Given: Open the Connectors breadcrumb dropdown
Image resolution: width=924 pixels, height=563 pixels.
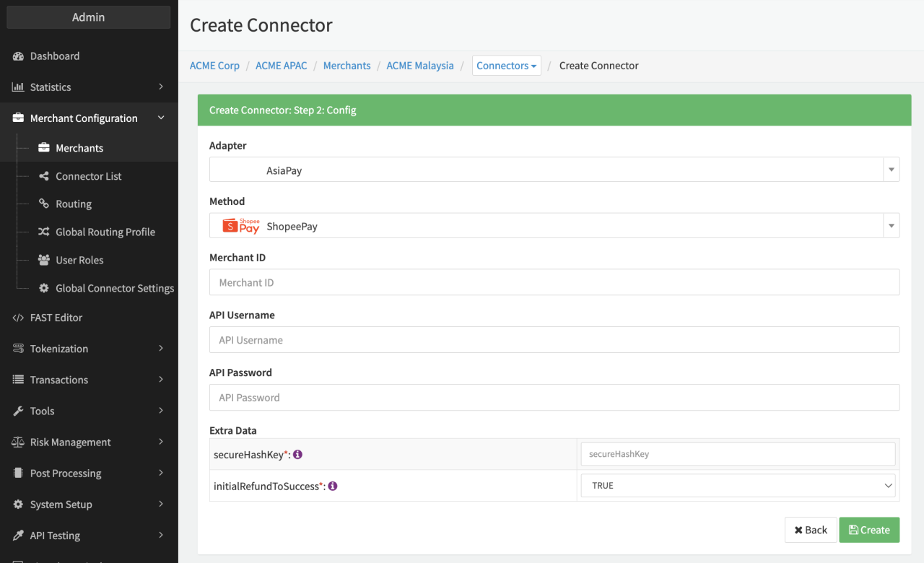Looking at the screenshot, I should coord(506,66).
